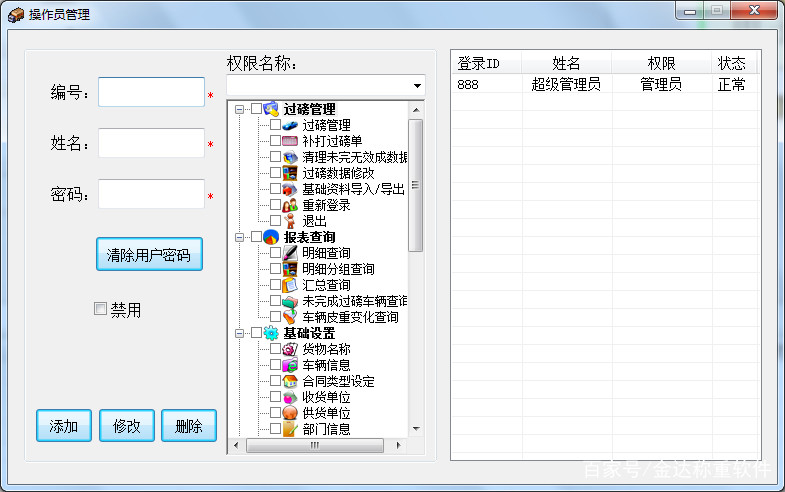The image size is (785, 492).
Task: Click the 登录ID column header
Action: [487, 63]
